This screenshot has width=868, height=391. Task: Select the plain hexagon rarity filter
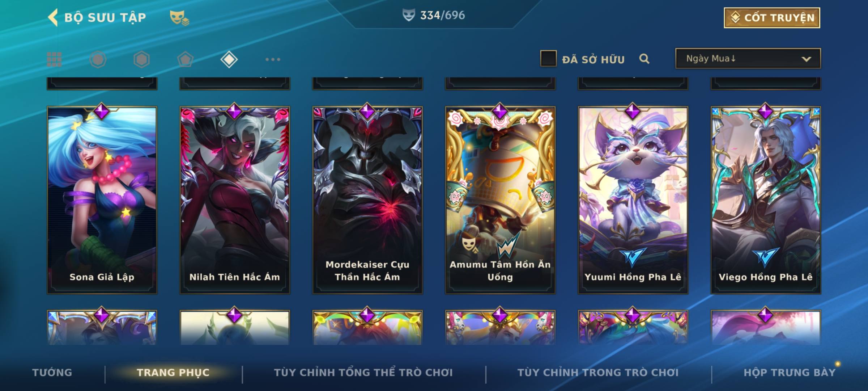click(x=141, y=59)
